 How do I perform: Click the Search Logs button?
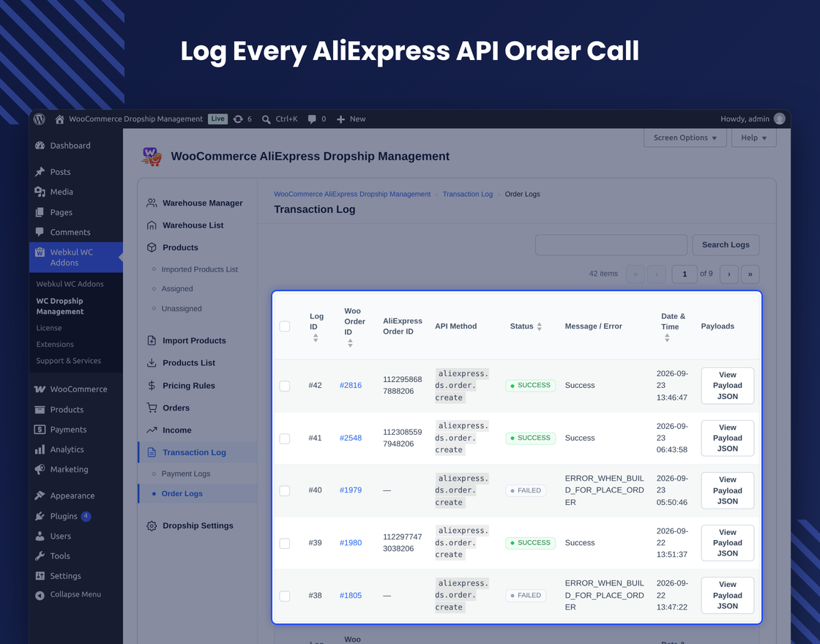click(x=726, y=244)
